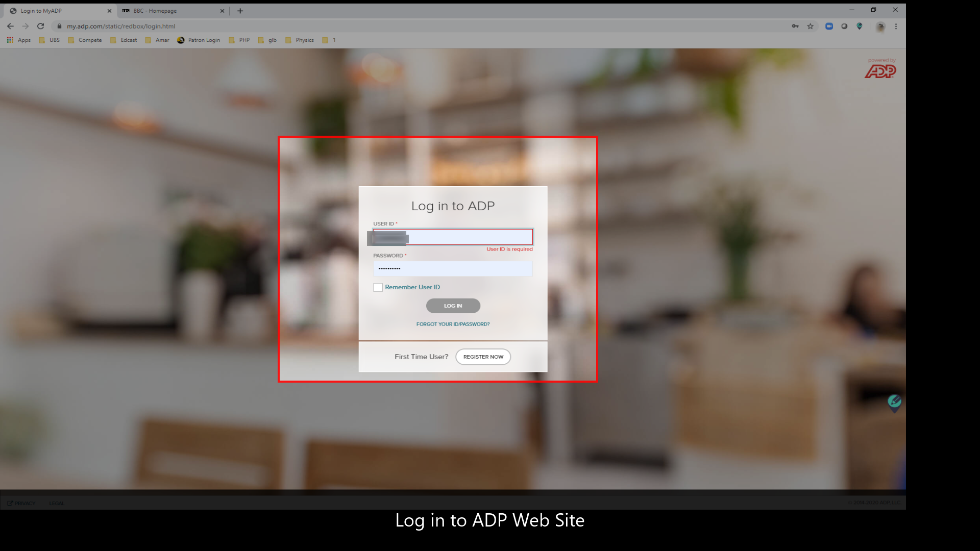Click the browser forward arrow

tap(26, 26)
